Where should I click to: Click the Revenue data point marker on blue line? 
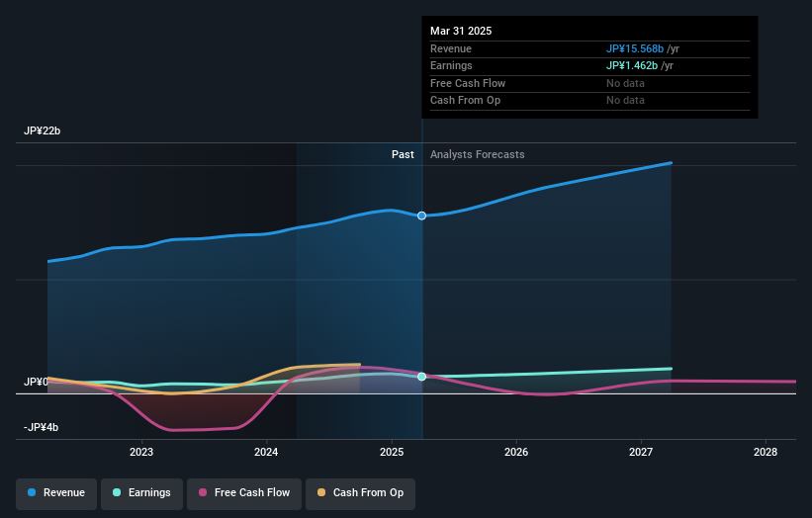(422, 216)
